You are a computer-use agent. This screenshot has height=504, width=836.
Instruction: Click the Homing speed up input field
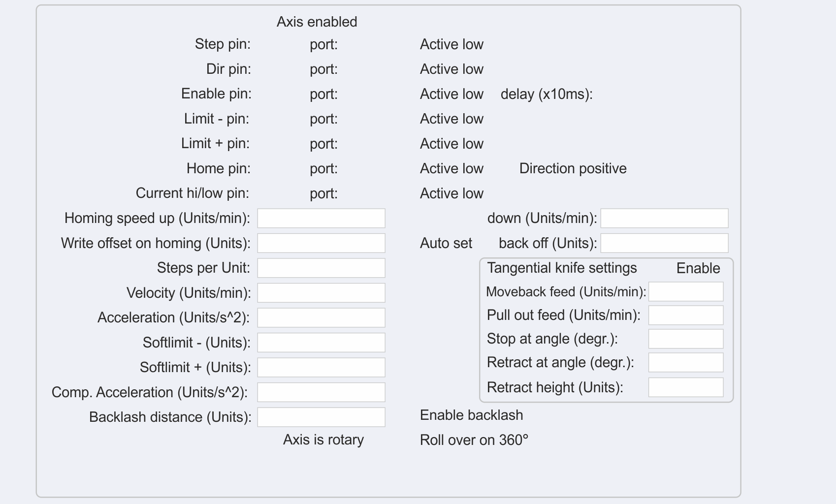[321, 218]
